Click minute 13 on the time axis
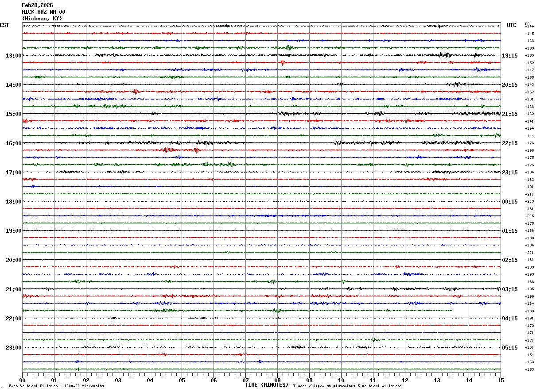The height and width of the screenshot is (392, 536). (437, 380)
